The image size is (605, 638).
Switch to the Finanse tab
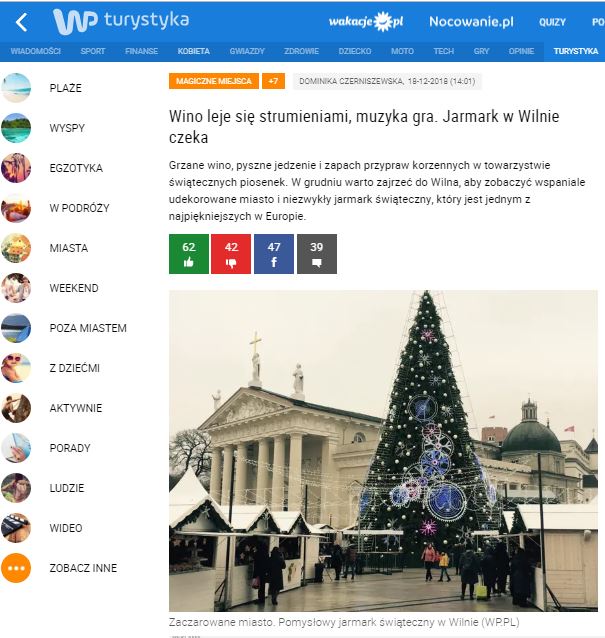coord(141,51)
